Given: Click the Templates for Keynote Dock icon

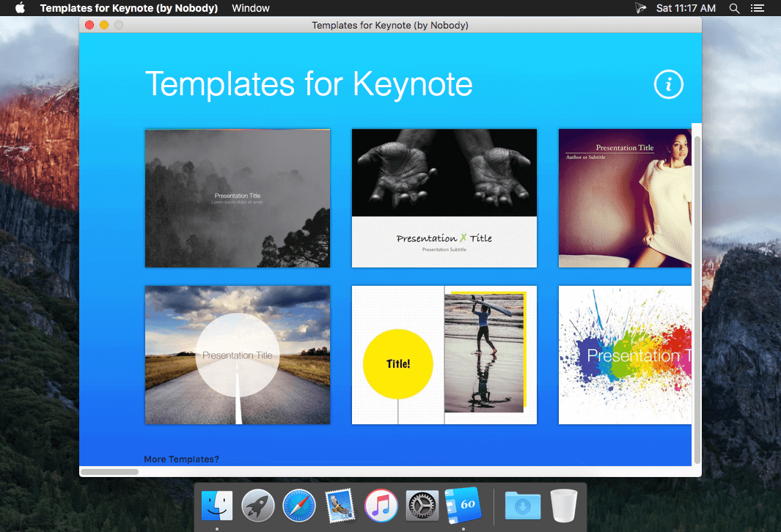Looking at the screenshot, I should click(x=463, y=506).
